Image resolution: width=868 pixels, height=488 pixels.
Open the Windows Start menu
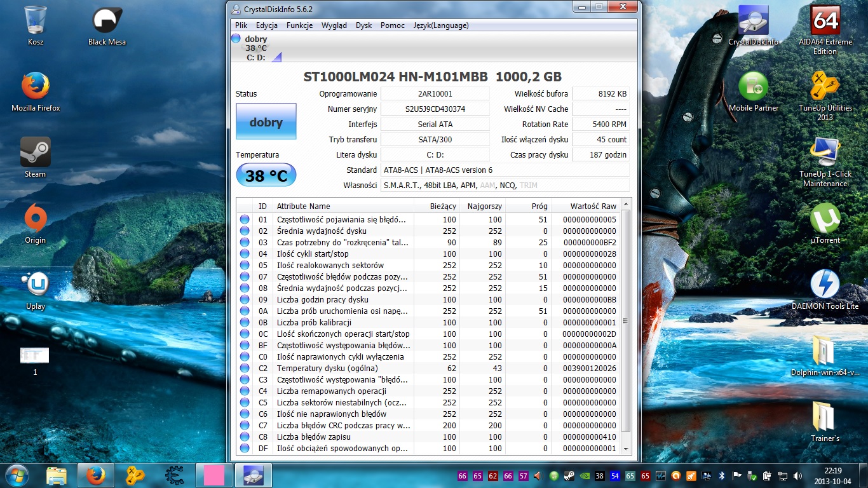[x=17, y=475]
